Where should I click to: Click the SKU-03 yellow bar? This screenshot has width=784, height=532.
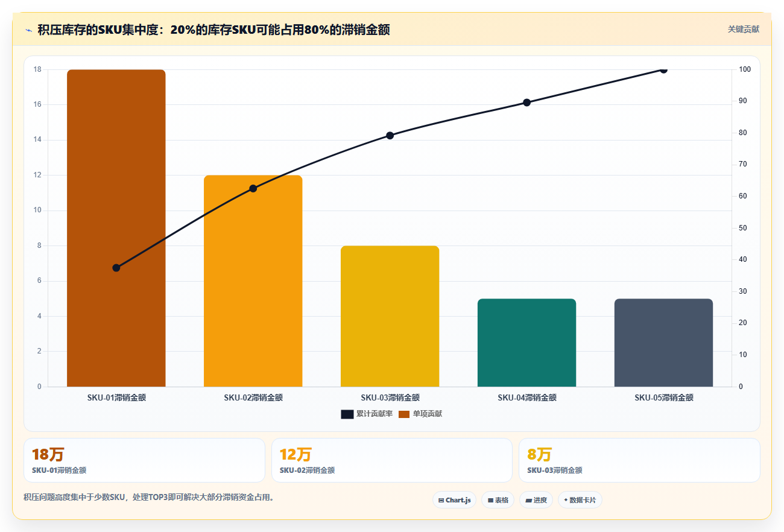pyautogui.click(x=390, y=316)
